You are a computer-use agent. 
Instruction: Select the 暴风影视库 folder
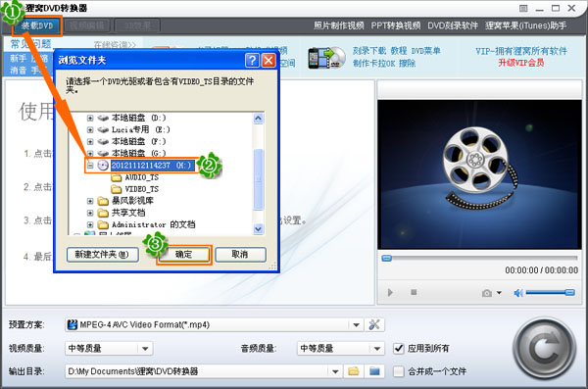[x=132, y=201]
